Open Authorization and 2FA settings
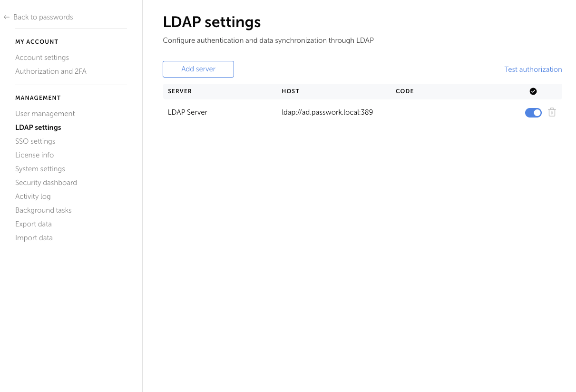This screenshot has width=576, height=392. (51, 71)
